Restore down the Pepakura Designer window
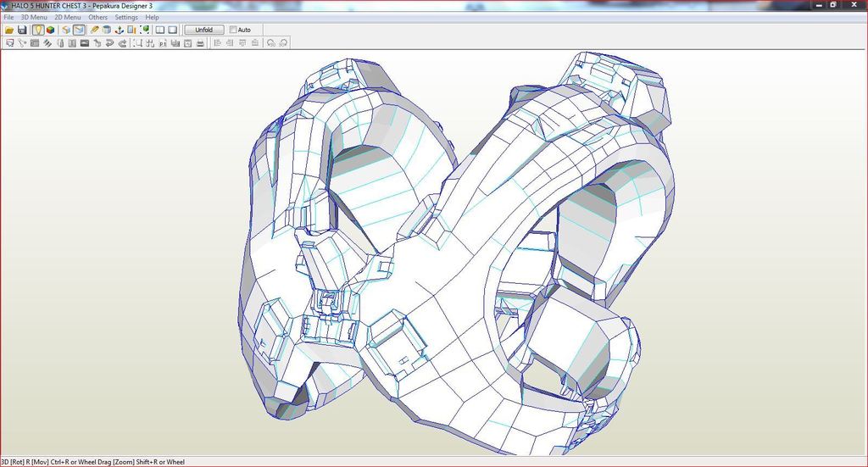The height and width of the screenshot is (467, 868). pyautogui.click(x=833, y=6)
